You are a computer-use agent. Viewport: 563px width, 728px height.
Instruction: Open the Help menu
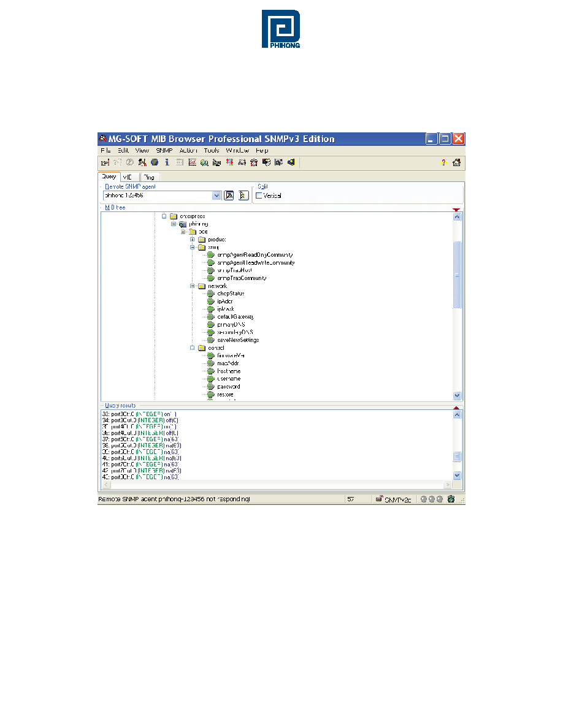click(262, 150)
